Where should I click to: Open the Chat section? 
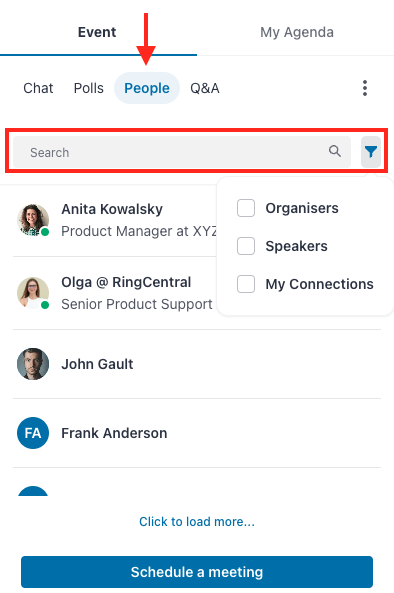[38, 88]
